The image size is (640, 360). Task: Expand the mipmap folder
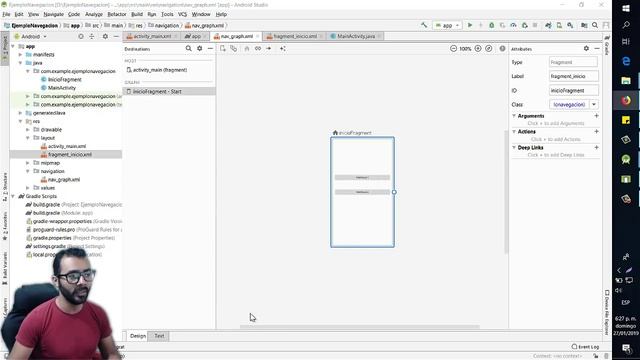(x=28, y=163)
